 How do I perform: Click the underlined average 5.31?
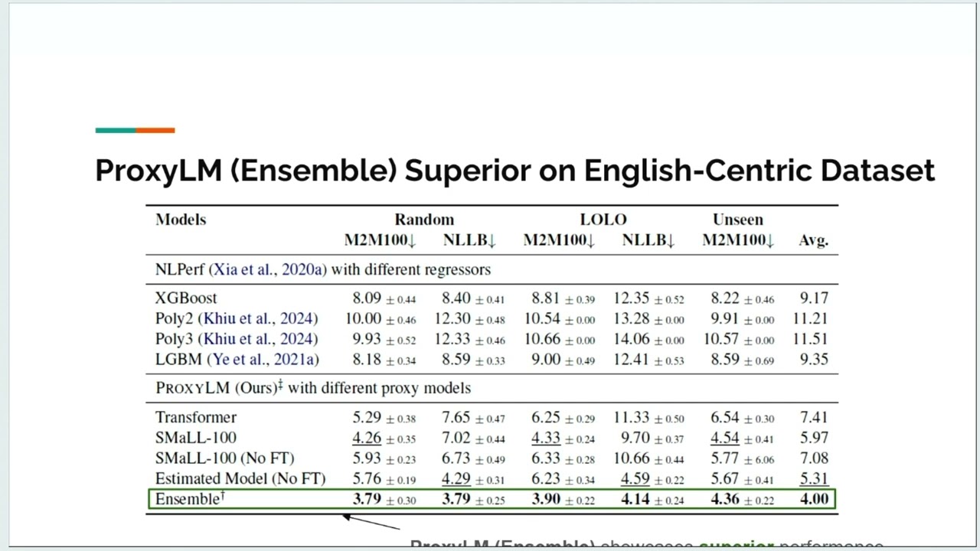[814, 479]
